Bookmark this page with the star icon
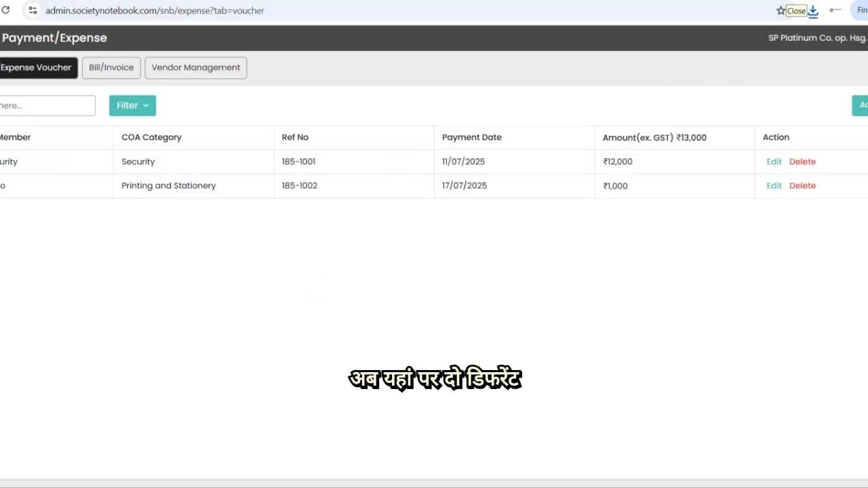 click(x=781, y=10)
